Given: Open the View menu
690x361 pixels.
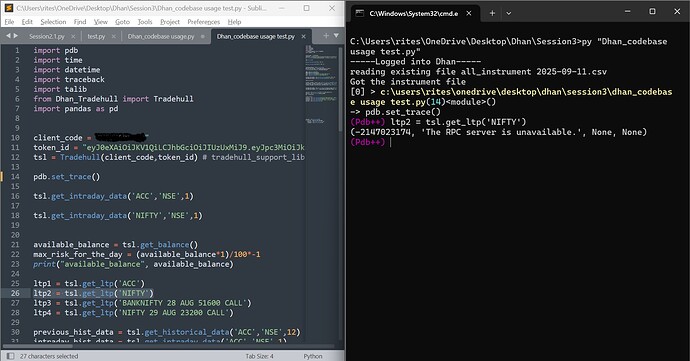Looking at the screenshot, I should click(101, 22).
